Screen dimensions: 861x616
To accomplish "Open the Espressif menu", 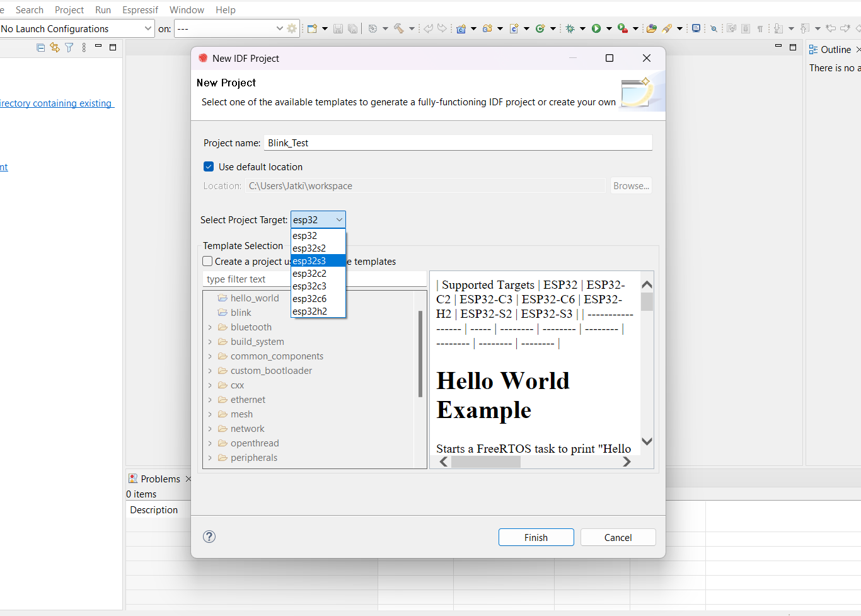I will (141, 9).
